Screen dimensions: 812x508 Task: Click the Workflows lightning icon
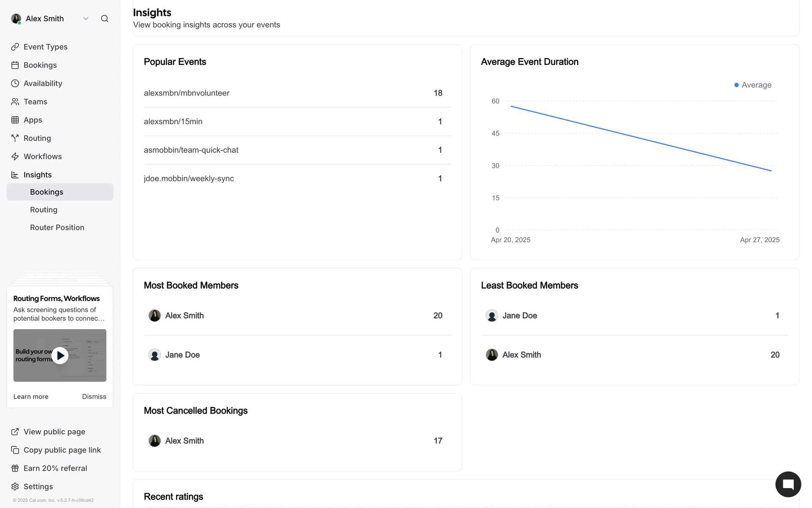[x=15, y=157]
